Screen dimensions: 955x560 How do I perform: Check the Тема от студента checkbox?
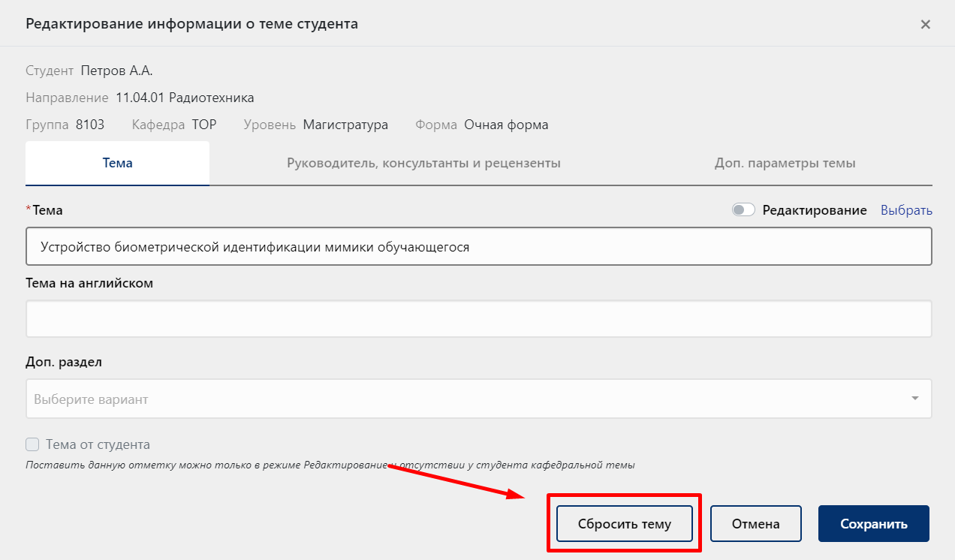point(32,444)
